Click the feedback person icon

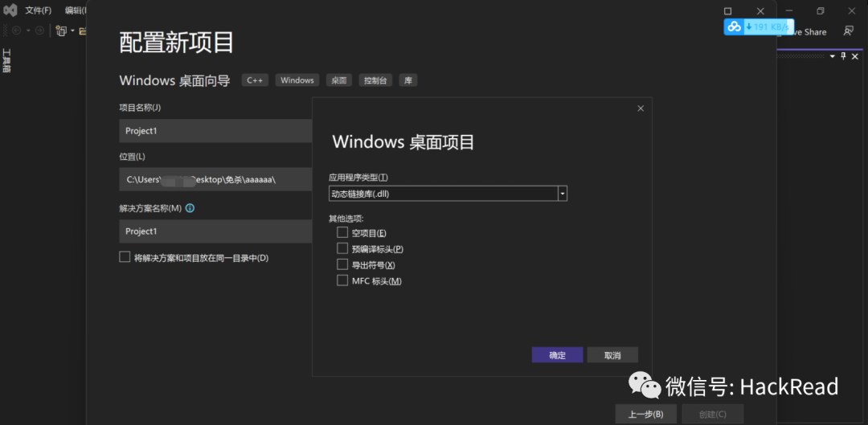(848, 31)
